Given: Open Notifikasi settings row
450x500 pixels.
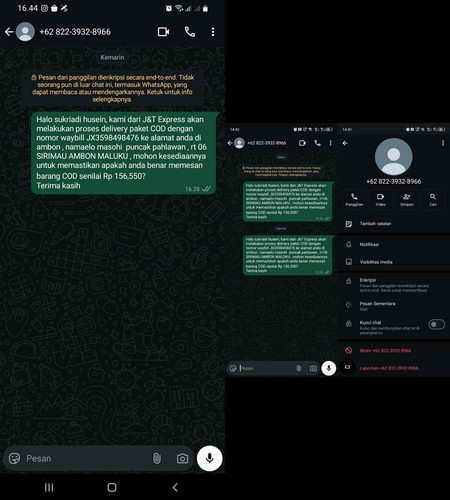Looking at the screenshot, I should point(394,244).
